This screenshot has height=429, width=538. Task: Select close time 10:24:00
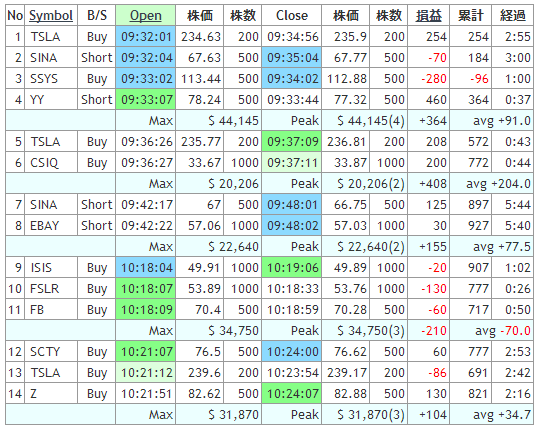click(292, 351)
